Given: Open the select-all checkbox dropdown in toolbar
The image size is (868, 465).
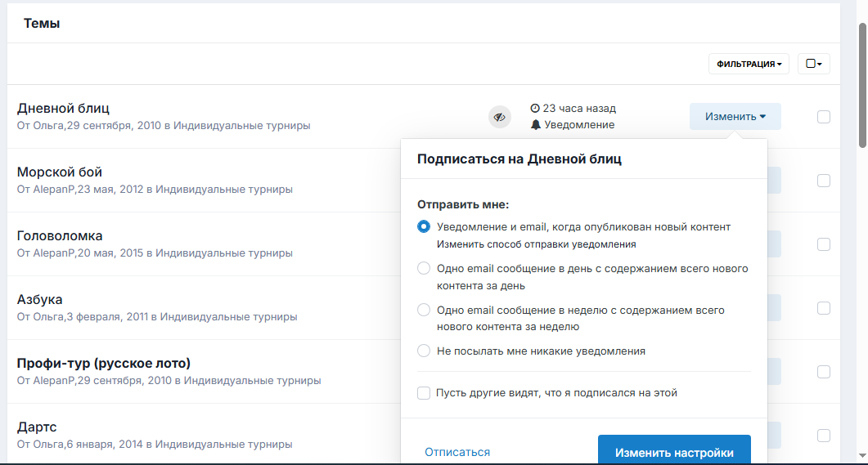Looking at the screenshot, I should [x=814, y=64].
